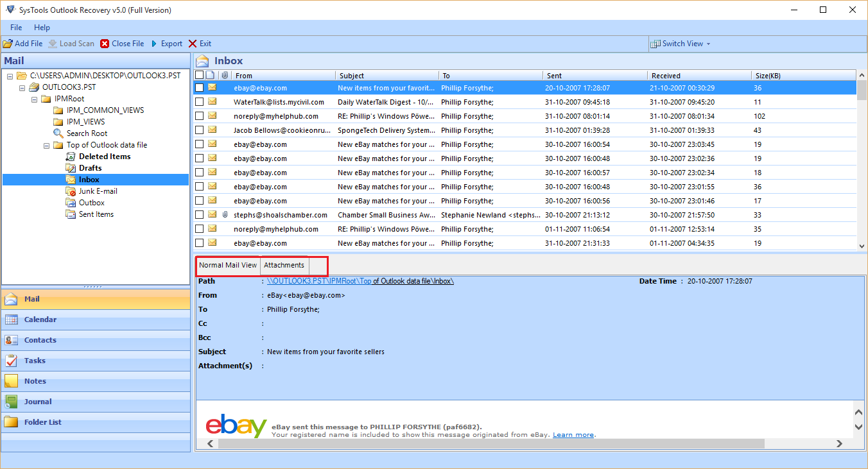This screenshot has height=469, width=868.
Task: Open the Notes section icon
Action: click(x=11, y=381)
